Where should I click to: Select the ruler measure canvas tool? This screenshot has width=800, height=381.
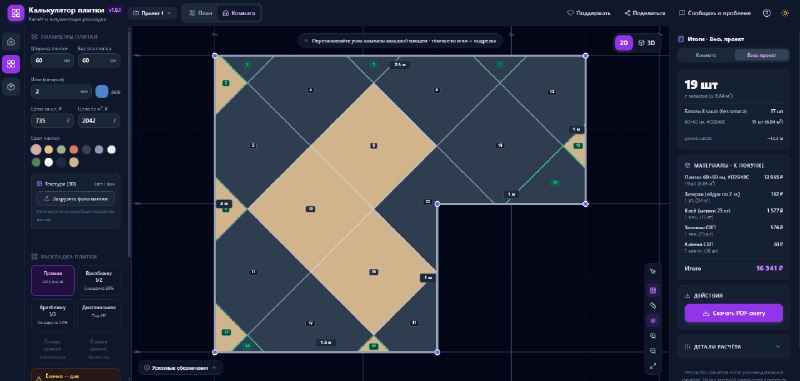(653, 306)
